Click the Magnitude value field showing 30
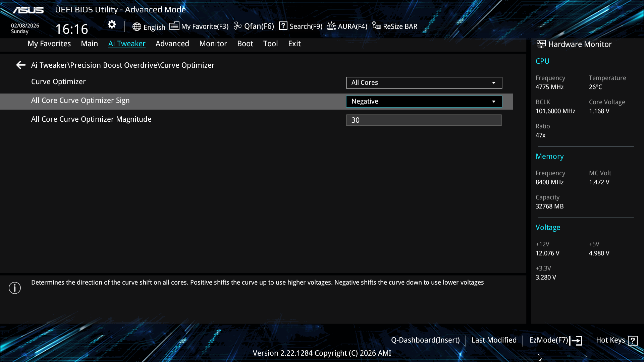Viewport: 644px width, 362px height. point(424,120)
